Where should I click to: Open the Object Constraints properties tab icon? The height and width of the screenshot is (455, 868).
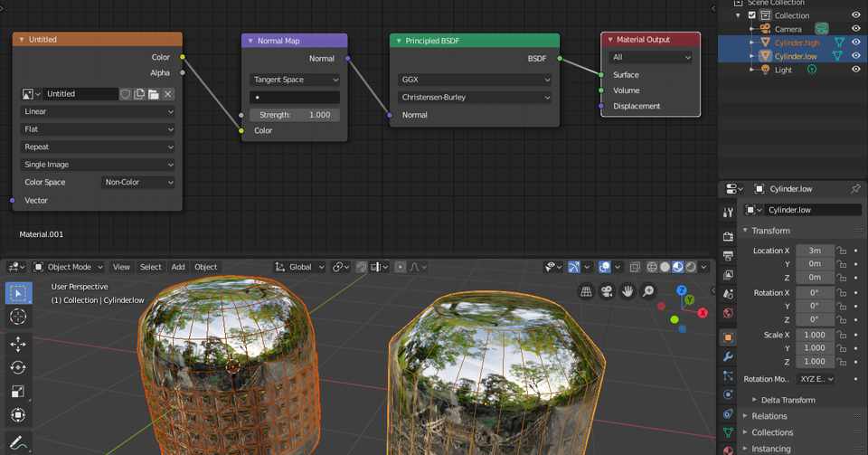(728, 414)
